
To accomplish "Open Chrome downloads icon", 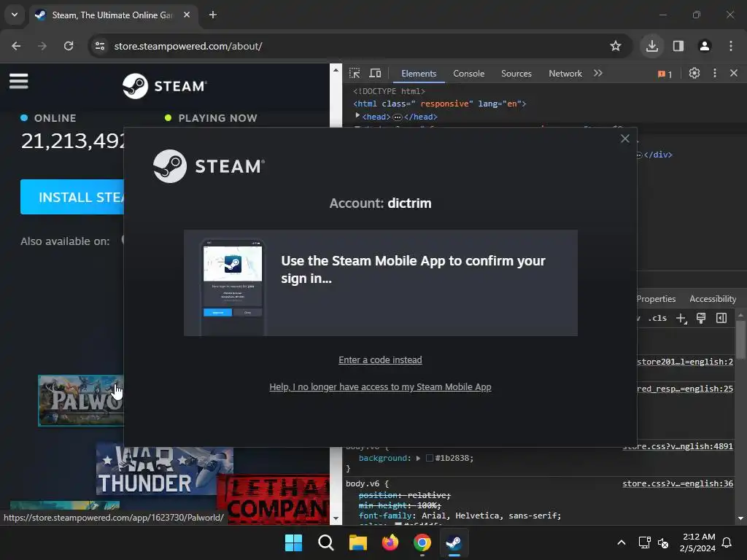I will [651, 46].
